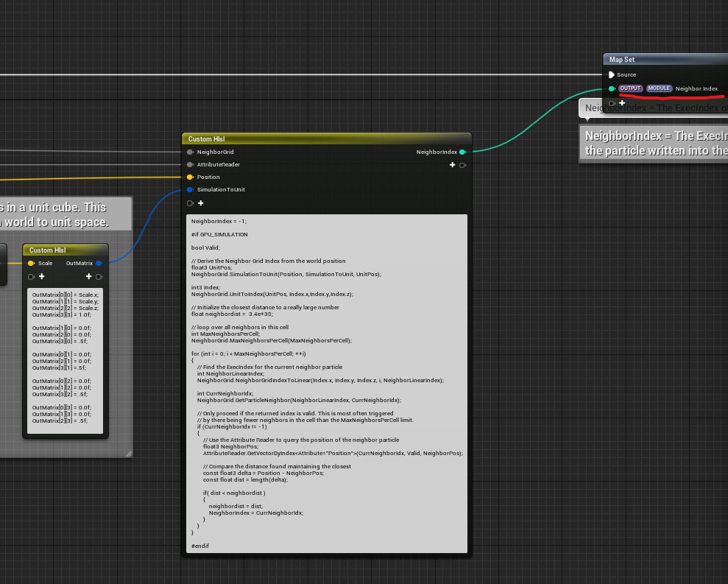Click the yellow Position input pin
728x584 pixels.
pos(190,177)
